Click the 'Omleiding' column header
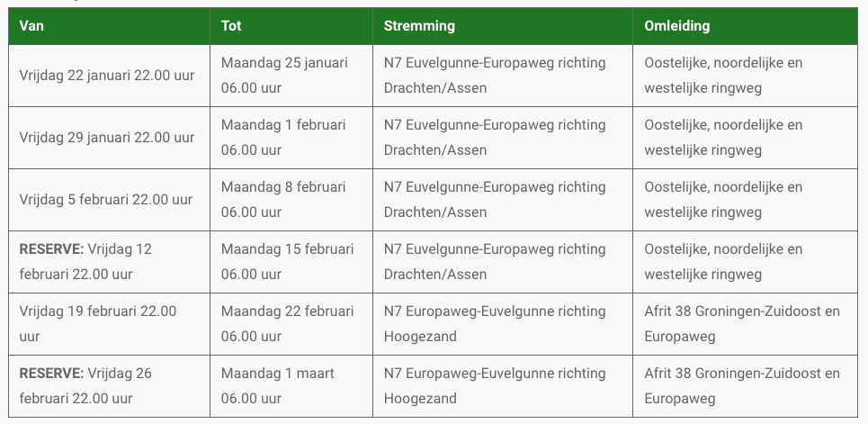The height and width of the screenshot is (424, 868). pos(676,26)
